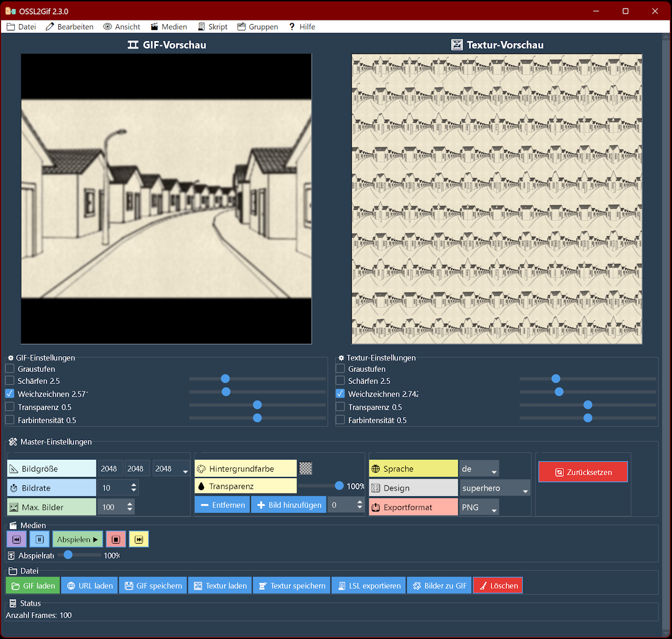Enable Transparenz checkbox in GIF-Einstellungen
The image size is (672, 639).
(10, 407)
